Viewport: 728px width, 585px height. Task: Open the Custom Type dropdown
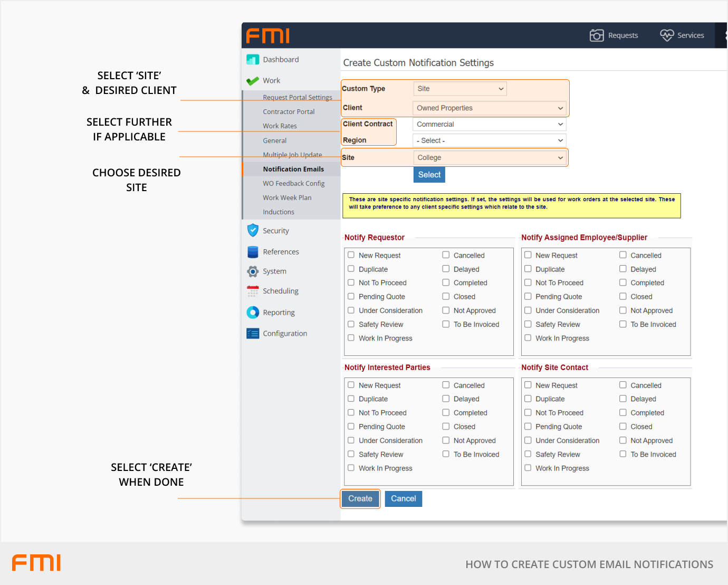(x=460, y=89)
